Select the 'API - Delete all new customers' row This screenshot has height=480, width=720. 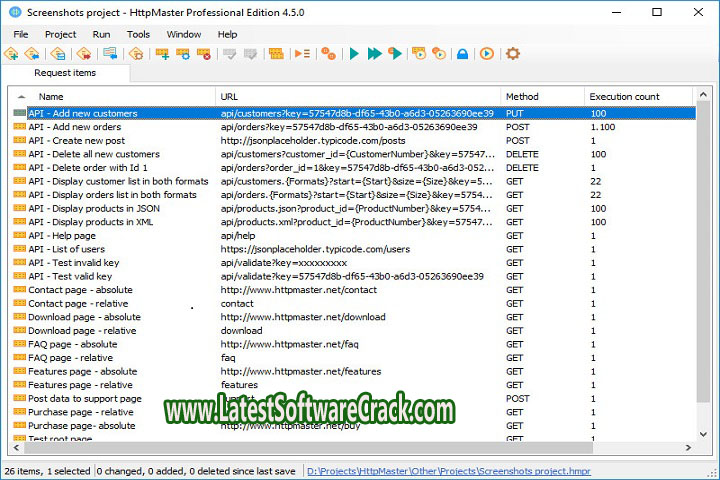tap(354, 154)
